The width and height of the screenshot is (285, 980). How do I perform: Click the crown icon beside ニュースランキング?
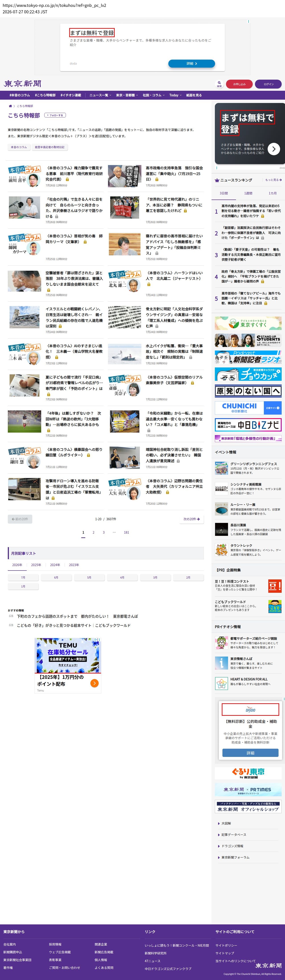217,180
